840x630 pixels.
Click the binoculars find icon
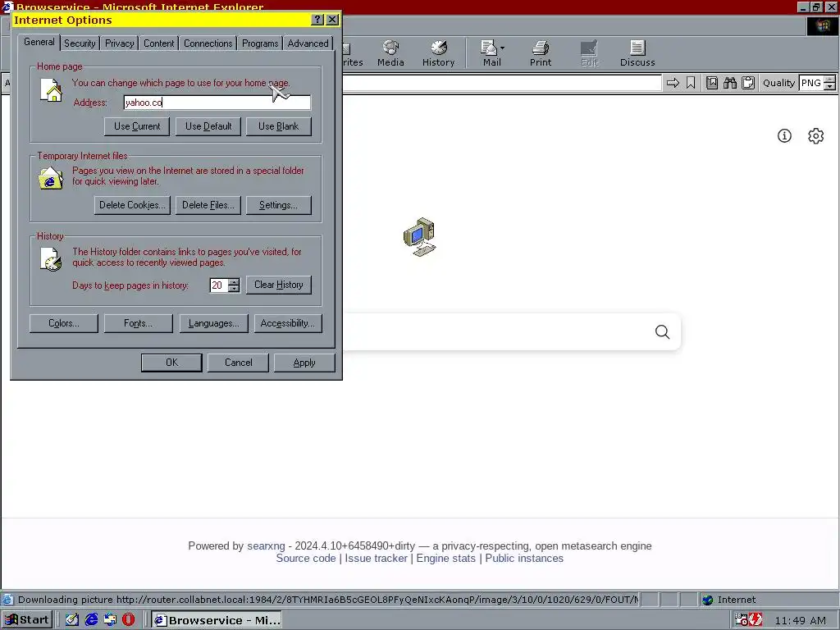(x=729, y=83)
